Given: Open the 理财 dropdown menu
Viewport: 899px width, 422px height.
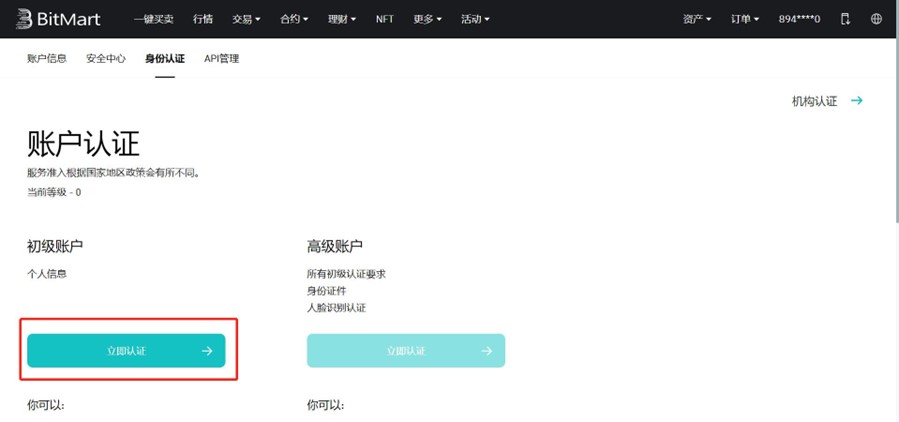Looking at the screenshot, I should (x=342, y=19).
